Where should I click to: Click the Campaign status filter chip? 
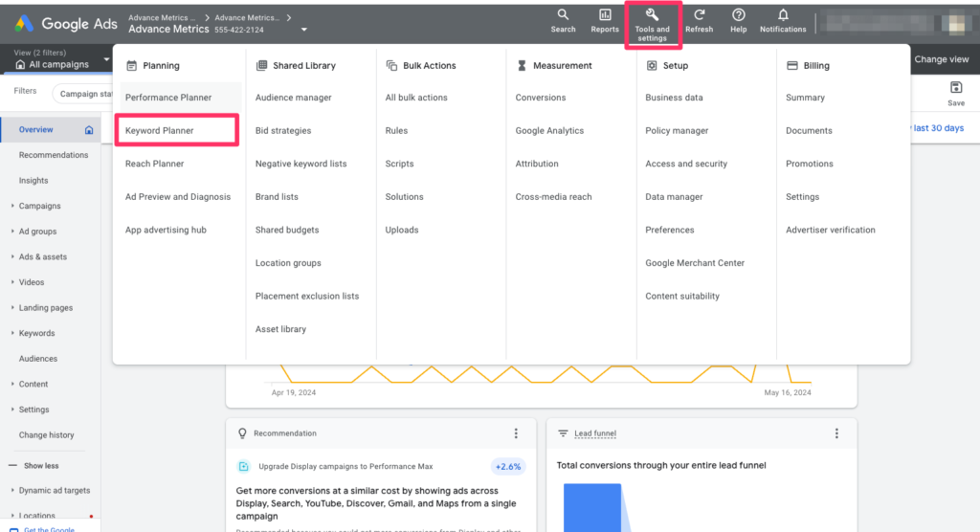[84, 94]
